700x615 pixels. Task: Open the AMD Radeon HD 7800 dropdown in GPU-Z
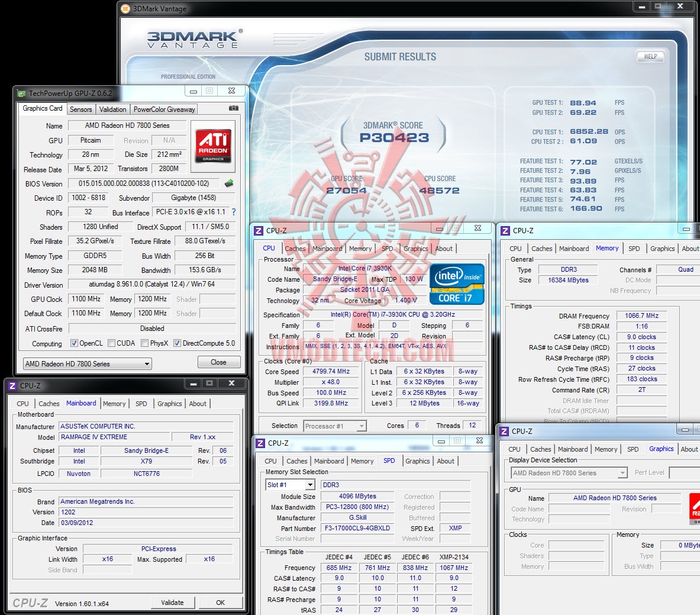pyautogui.click(x=88, y=363)
